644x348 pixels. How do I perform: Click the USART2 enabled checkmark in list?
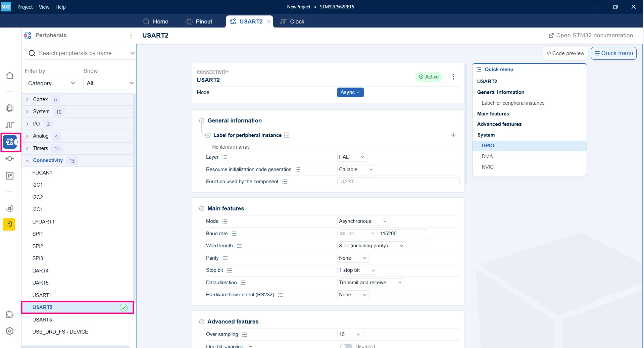123,307
